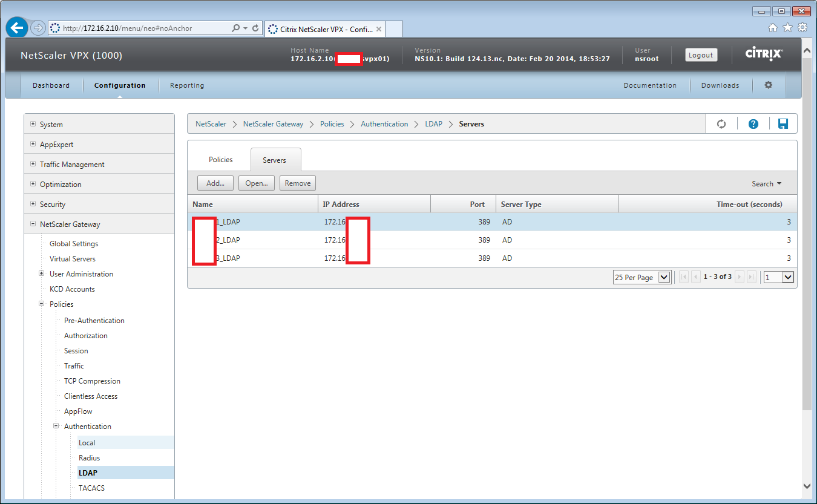Viewport: 817px width, 504px height.
Task: Go to the last page of results
Action: coord(752,277)
